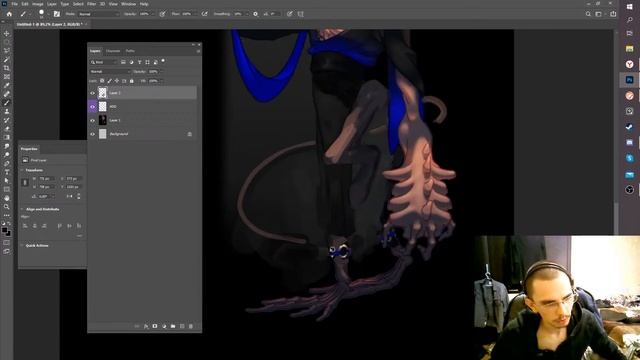Open the Window menu

coord(128,4)
